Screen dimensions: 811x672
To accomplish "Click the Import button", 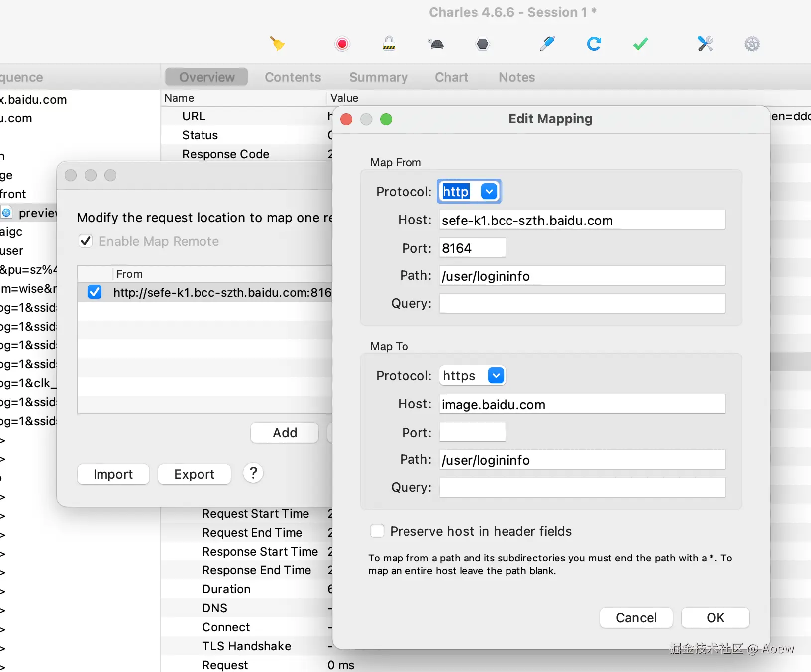I will coord(113,474).
